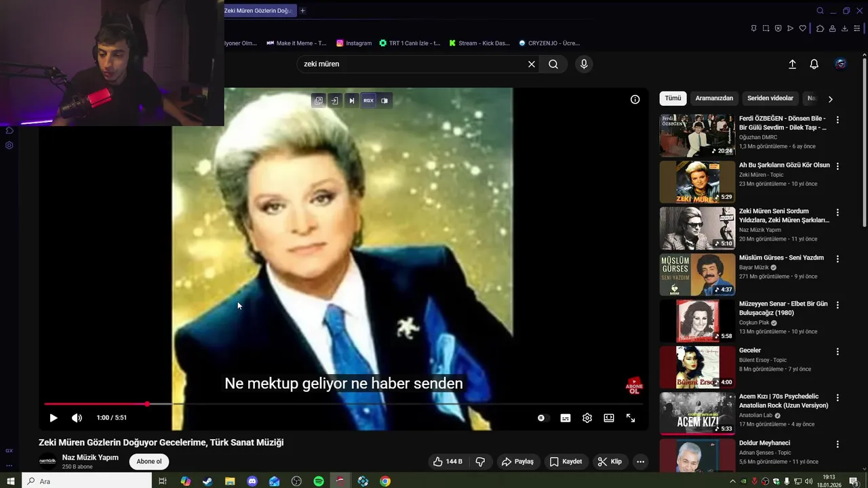Screen dimensions: 868x488
Task: Open options menu for Ferdi Özbeğen video
Action: click(x=837, y=120)
